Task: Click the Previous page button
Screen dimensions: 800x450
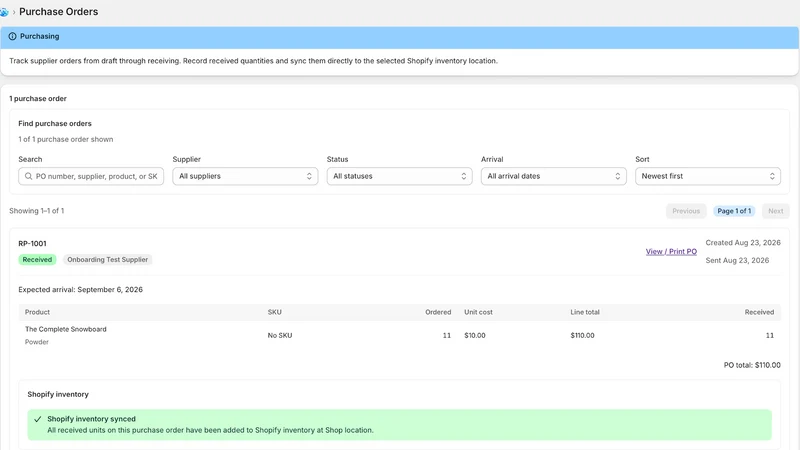Action: (686, 211)
